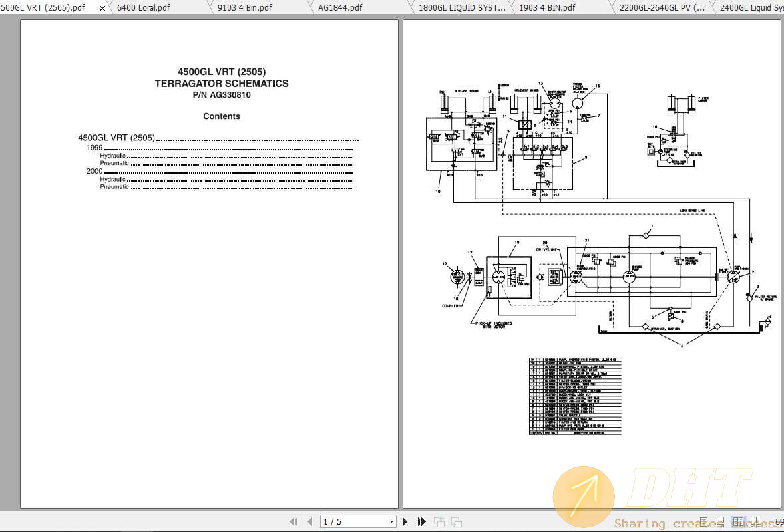Select the single page layout icon
Image resolution: width=784 pixels, height=532 pixels.
coord(704,522)
